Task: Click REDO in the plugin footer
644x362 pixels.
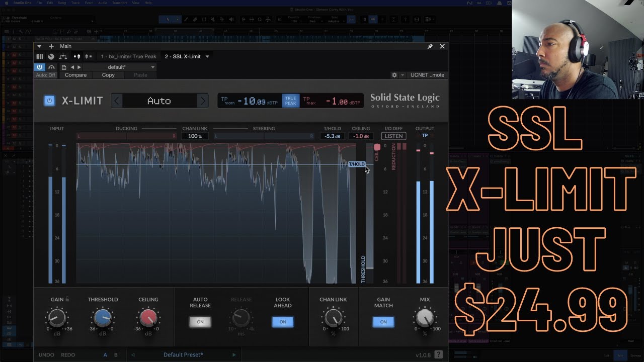Action: click(x=68, y=355)
